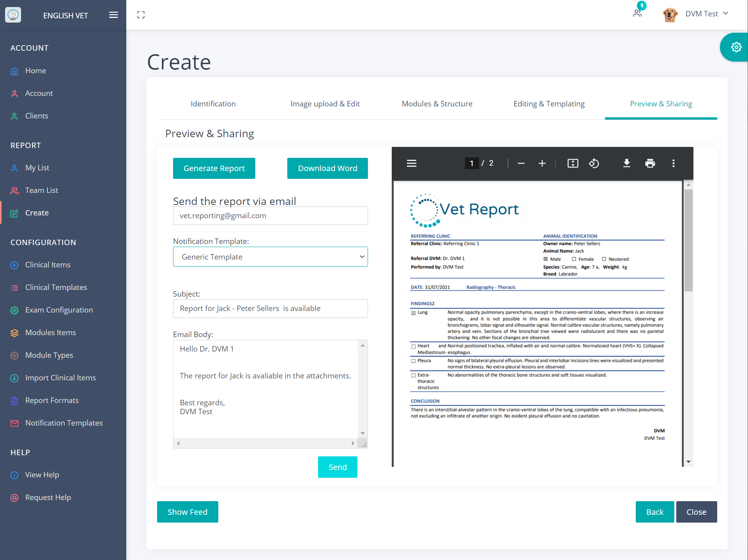Send the report email
748x560 pixels.
(x=337, y=467)
